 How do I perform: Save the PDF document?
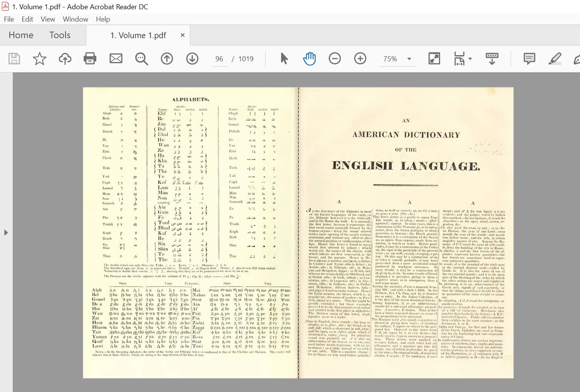tap(14, 59)
